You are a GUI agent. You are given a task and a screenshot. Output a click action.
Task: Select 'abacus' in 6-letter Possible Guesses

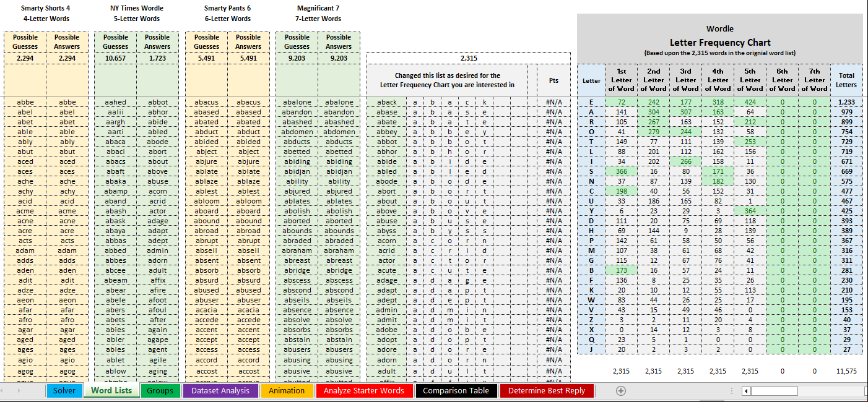tap(206, 102)
